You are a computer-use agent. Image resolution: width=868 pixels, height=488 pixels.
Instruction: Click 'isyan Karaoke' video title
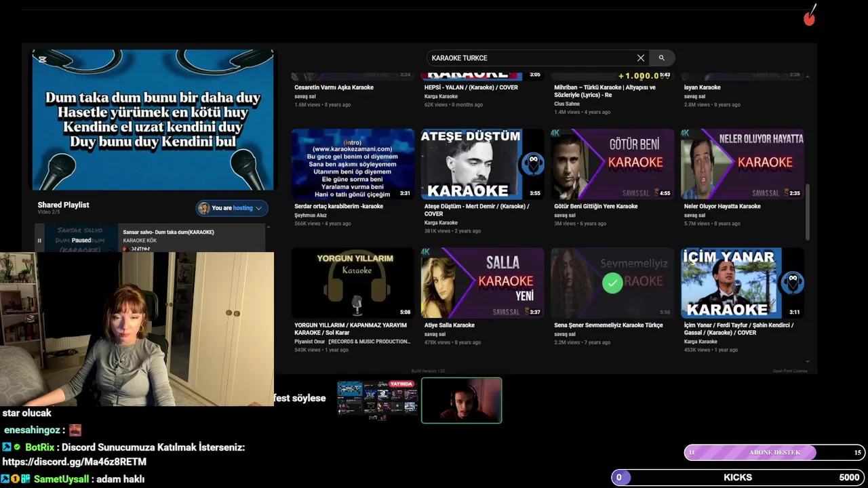702,87
